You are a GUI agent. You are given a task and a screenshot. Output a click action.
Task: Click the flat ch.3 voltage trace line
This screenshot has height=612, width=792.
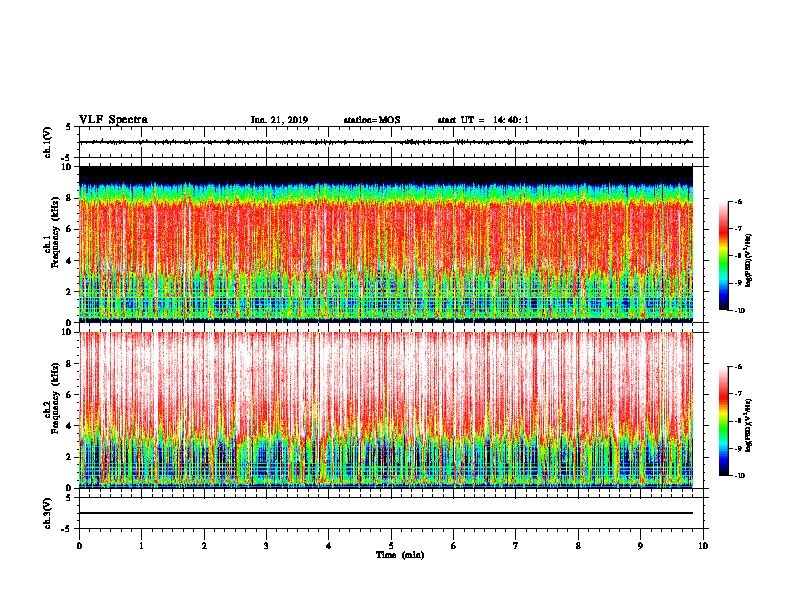(x=386, y=513)
